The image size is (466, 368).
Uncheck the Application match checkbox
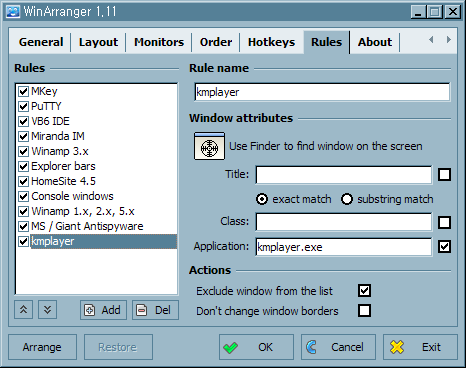(x=444, y=247)
